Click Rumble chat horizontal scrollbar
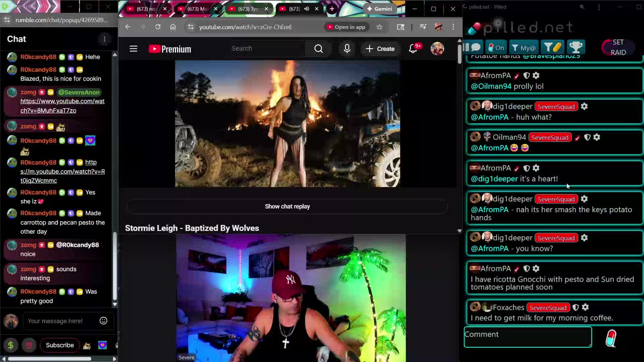The width and height of the screenshot is (644, 362). tap(49, 359)
